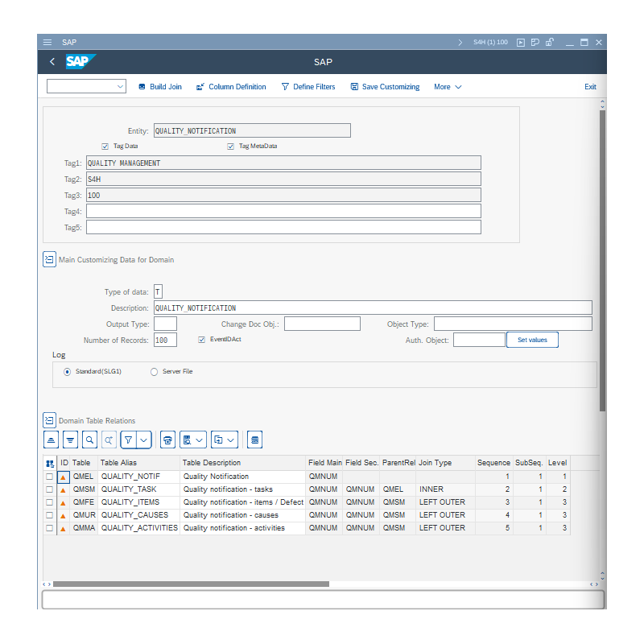This screenshot has width=644, height=644.
Task: Open the transaction command field dropdown
Action: click(x=121, y=87)
